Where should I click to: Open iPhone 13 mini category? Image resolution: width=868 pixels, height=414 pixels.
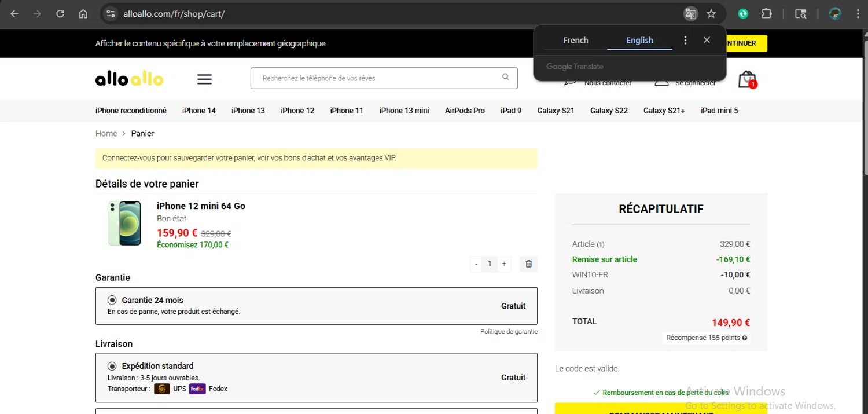tap(404, 111)
